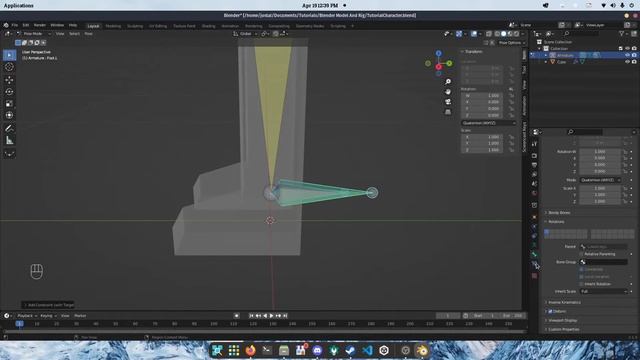640x360 pixels.
Task: Click the Blender logo menu icon
Action: pos(6,25)
